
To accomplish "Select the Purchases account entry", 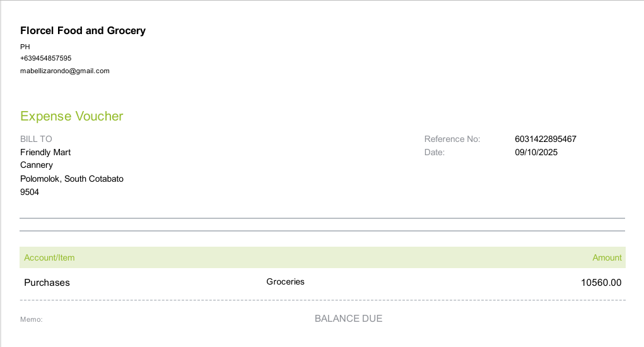I will 47,283.
